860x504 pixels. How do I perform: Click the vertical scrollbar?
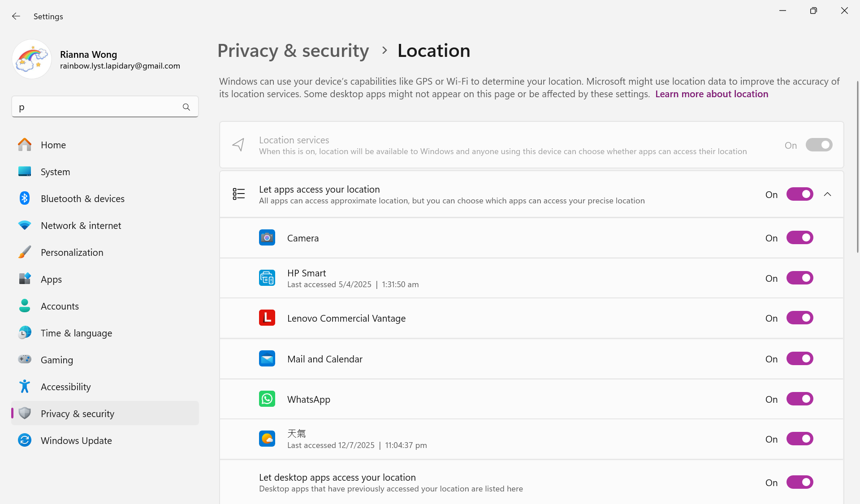[x=857, y=167]
